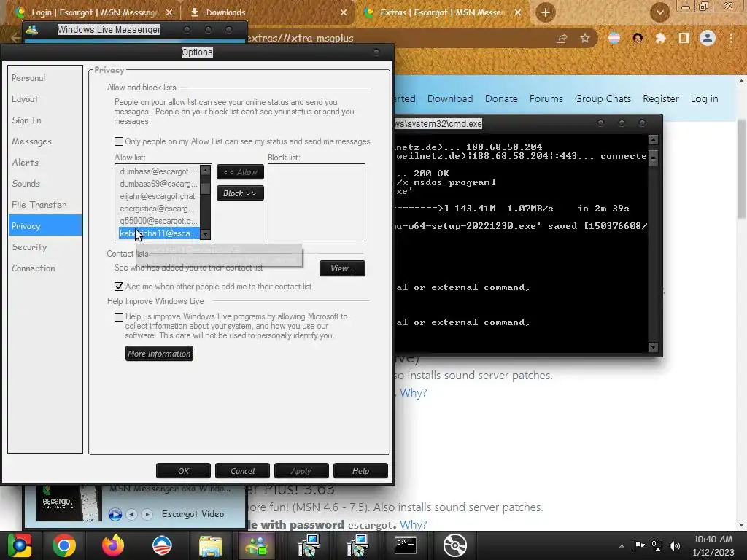Click the empty Block list box
Screen dimensions: 747x560
click(317, 203)
